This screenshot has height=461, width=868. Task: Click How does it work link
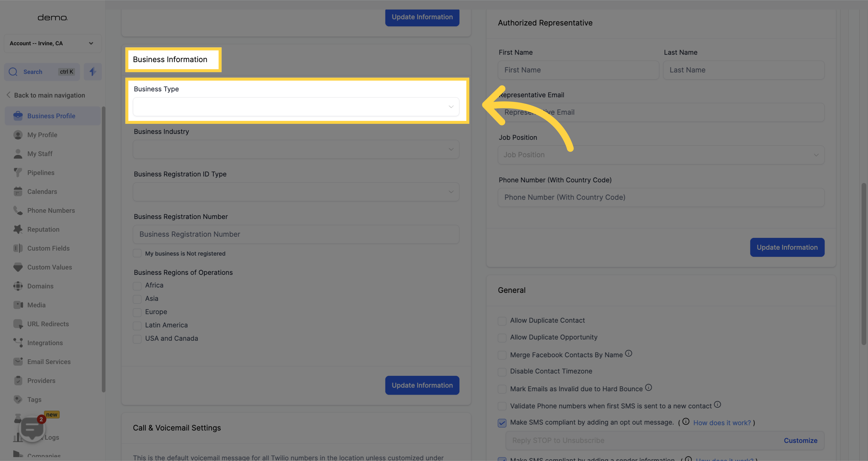tap(722, 423)
